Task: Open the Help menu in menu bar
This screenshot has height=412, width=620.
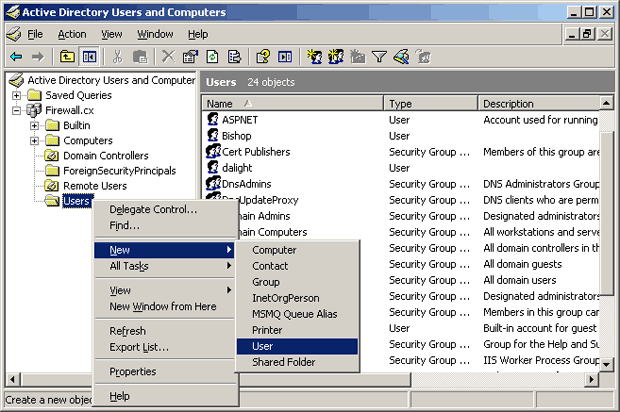Action: (198, 34)
